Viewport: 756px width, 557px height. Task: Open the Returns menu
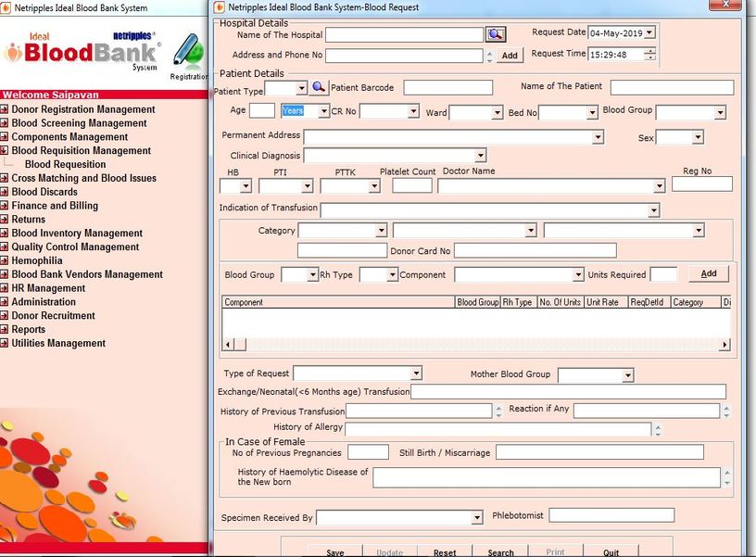pyautogui.click(x=28, y=219)
